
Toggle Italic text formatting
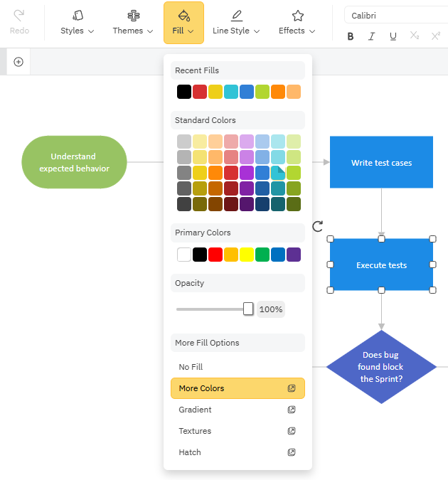pos(372,36)
